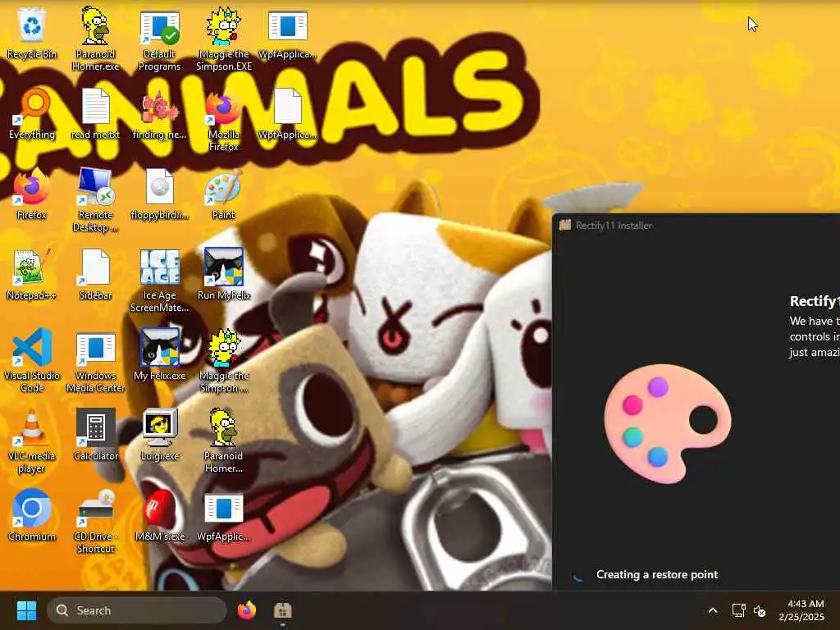Open the Recycle Bin desktop icon
This screenshot has width=840, height=630.
[x=32, y=33]
